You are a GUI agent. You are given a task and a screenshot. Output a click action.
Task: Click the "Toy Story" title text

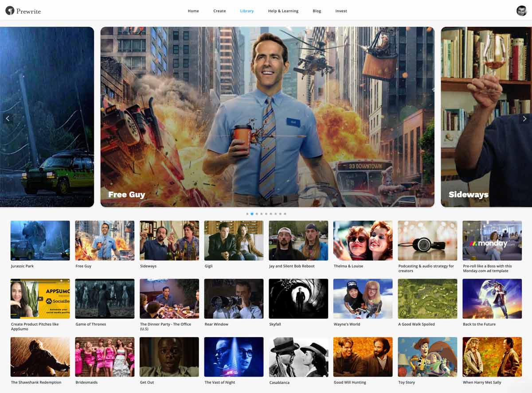(407, 382)
